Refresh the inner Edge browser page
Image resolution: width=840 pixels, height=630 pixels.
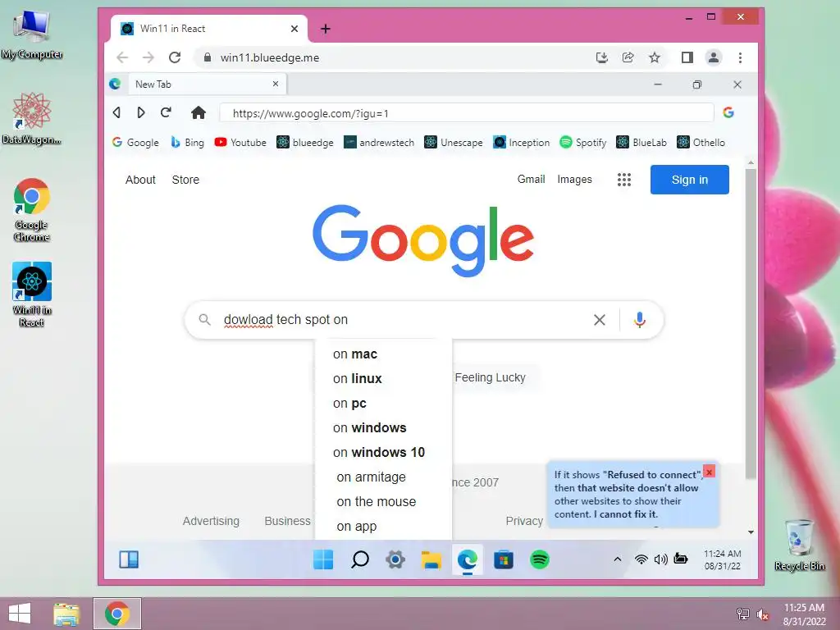(x=166, y=112)
